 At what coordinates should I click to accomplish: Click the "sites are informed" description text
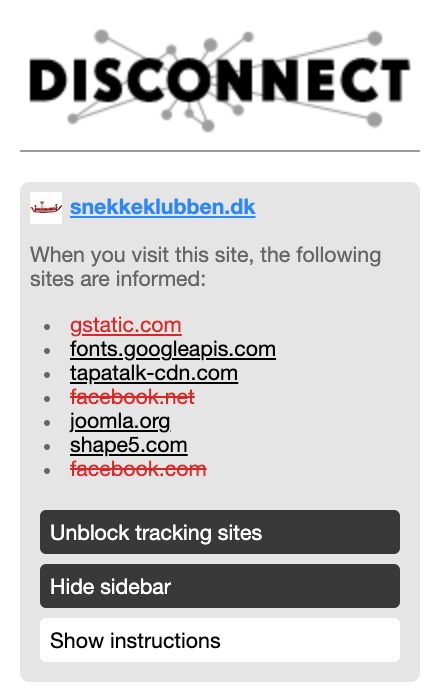point(205,267)
